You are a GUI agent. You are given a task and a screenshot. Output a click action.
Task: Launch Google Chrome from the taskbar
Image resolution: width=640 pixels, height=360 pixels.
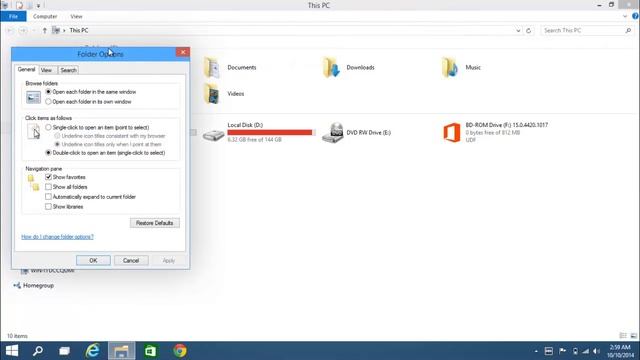[x=180, y=351]
